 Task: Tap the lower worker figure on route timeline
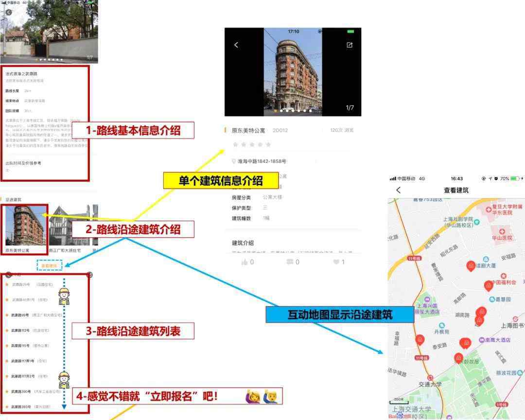pyautogui.click(x=64, y=380)
